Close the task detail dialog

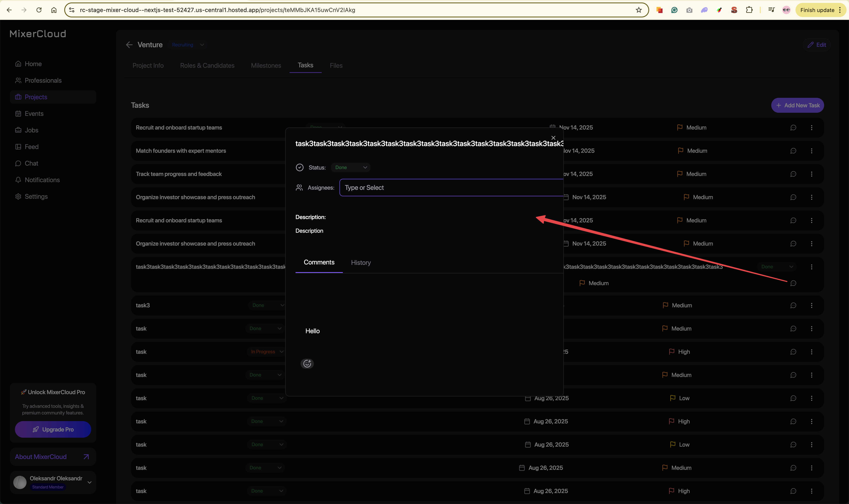pyautogui.click(x=553, y=138)
